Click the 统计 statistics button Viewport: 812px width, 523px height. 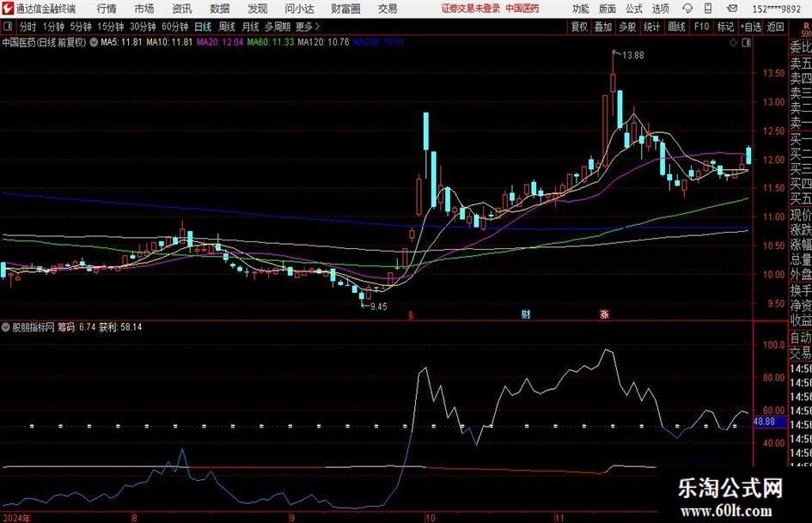click(x=651, y=27)
